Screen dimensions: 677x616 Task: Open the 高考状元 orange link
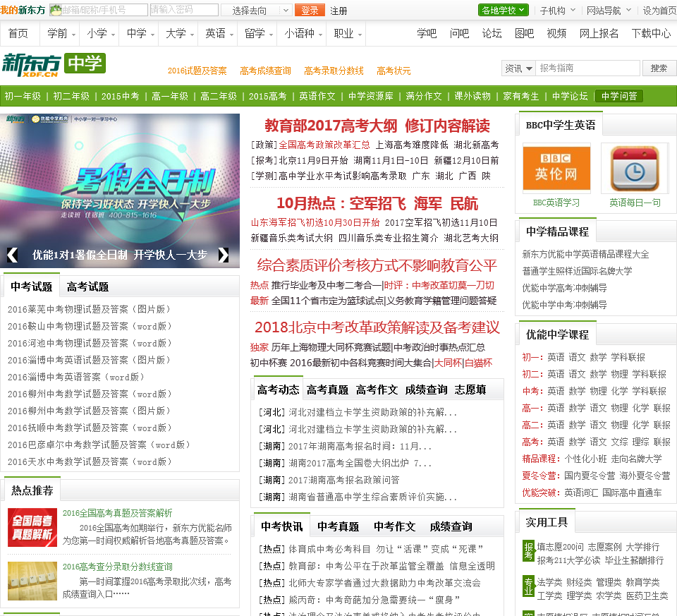(394, 71)
